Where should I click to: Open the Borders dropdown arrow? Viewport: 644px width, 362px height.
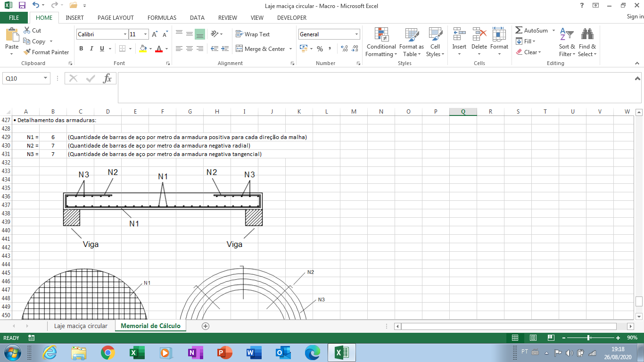(x=131, y=49)
